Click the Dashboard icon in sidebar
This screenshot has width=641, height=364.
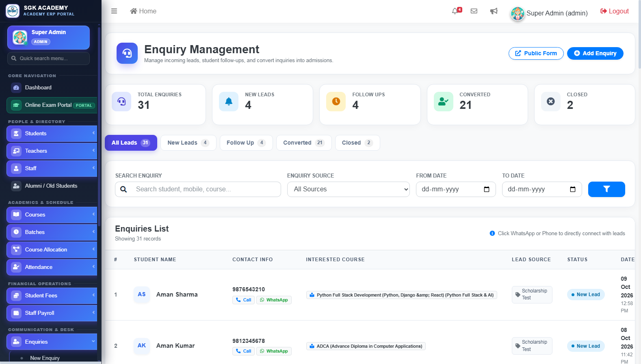16,87
